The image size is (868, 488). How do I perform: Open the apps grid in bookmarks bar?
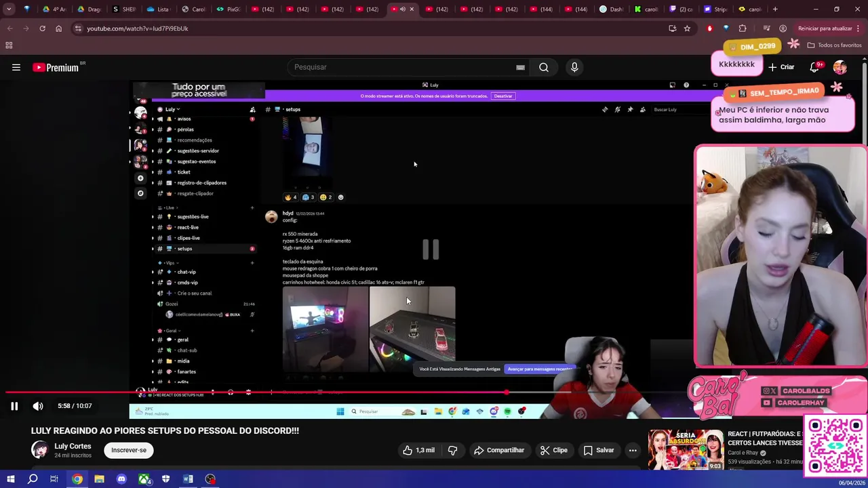pos(9,45)
